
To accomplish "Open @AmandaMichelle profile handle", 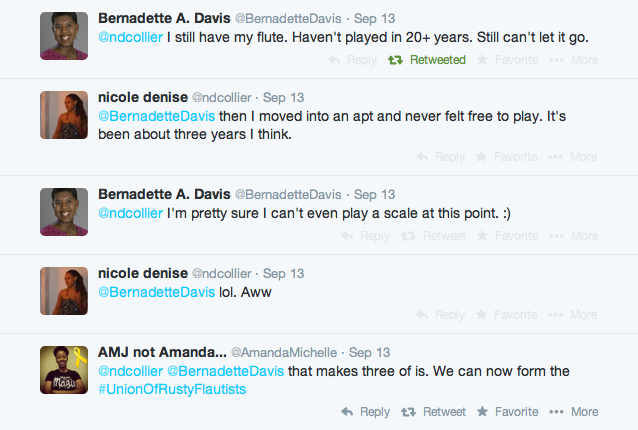I will 284,352.
